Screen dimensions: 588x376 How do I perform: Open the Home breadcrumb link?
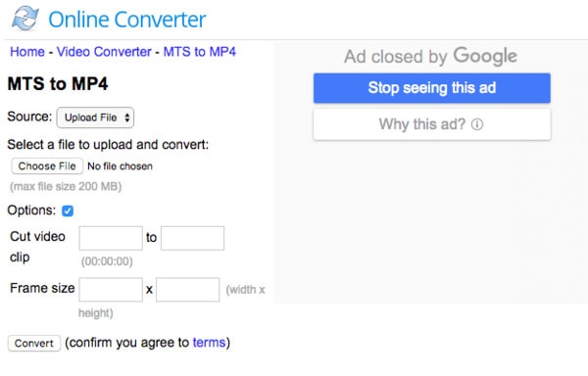27,52
